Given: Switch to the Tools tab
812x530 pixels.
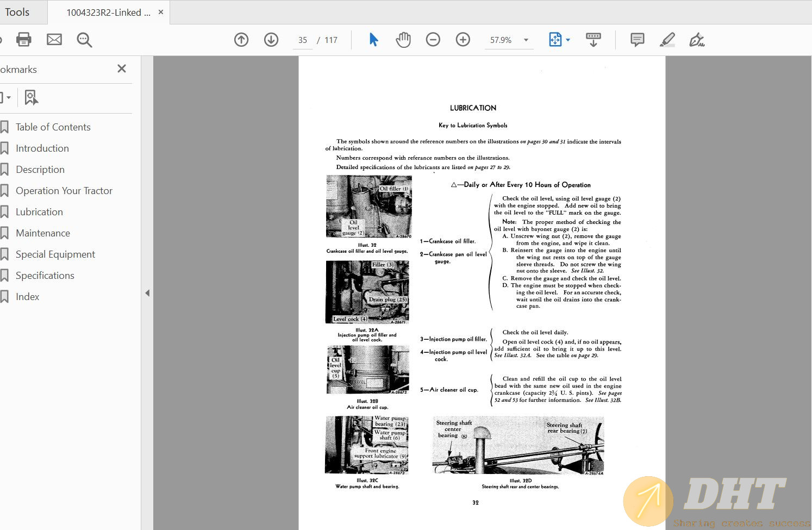Looking at the screenshot, I should tap(17, 12).
